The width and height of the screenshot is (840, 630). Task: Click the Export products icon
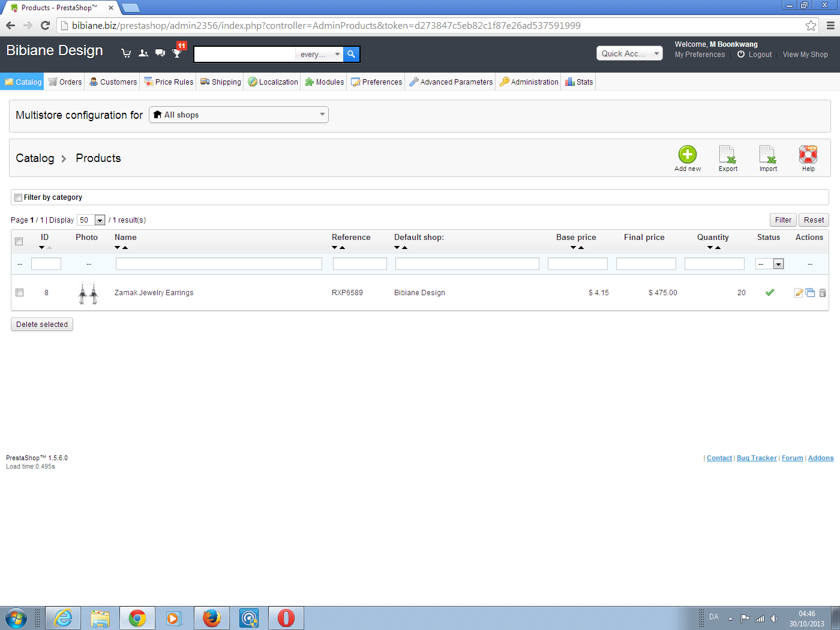(728, 154)
